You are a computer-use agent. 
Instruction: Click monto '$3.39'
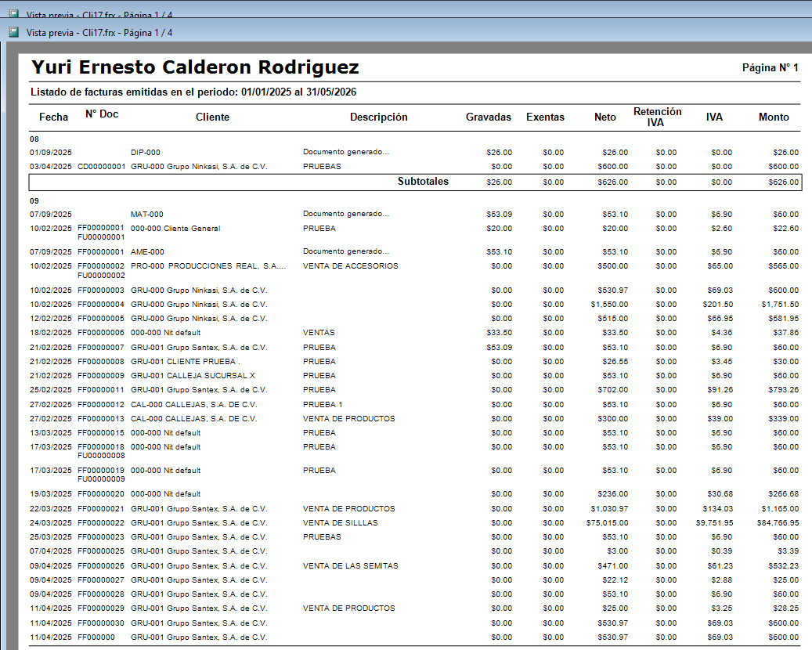click(x=789, y=551)
